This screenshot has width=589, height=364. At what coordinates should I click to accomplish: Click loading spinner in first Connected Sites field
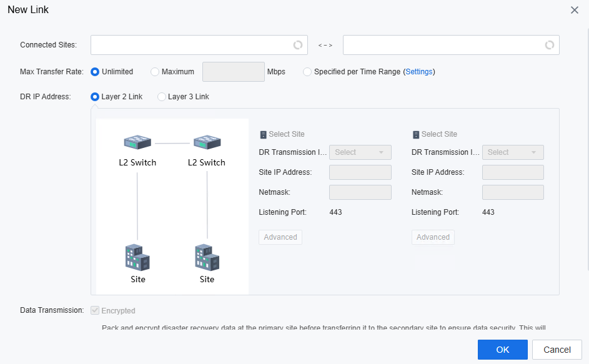298,45
